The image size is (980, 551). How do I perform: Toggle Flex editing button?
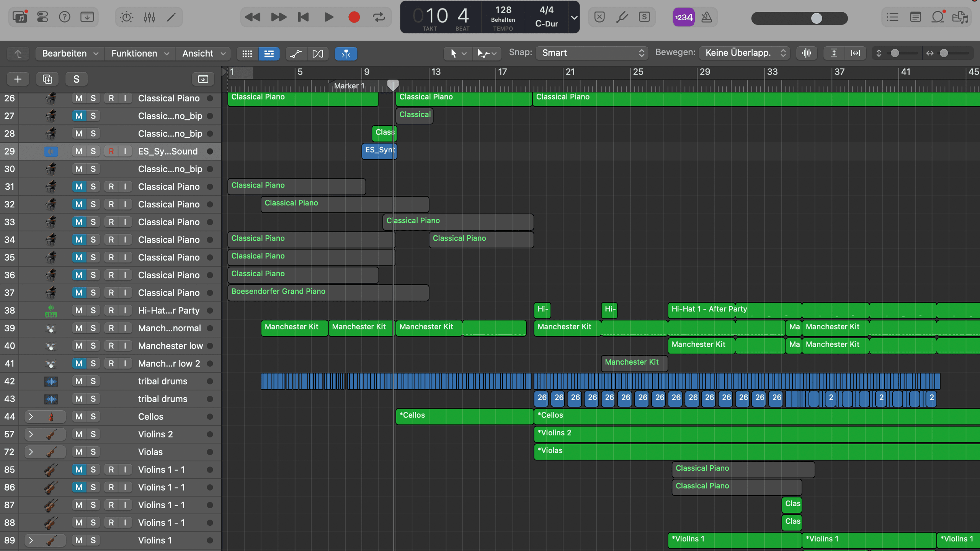pyautogui.click(x=318, y=54)
